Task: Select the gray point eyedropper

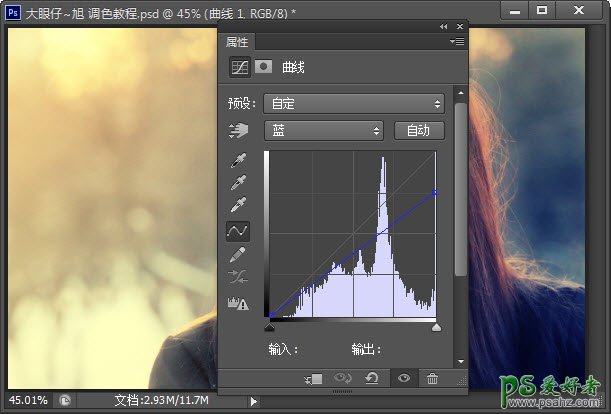Action: click(x=238, y=183)
